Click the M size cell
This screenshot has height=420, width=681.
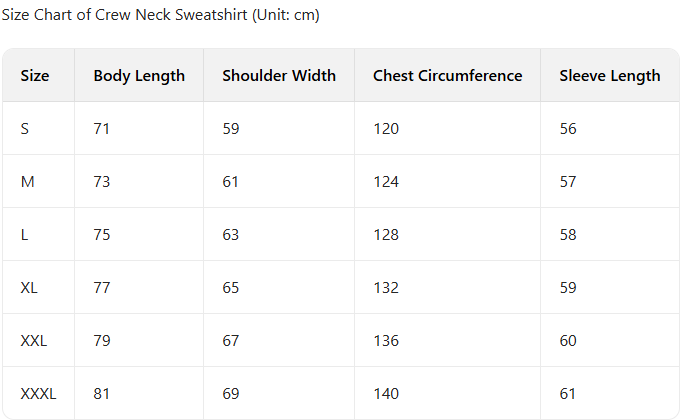[27, 182]
